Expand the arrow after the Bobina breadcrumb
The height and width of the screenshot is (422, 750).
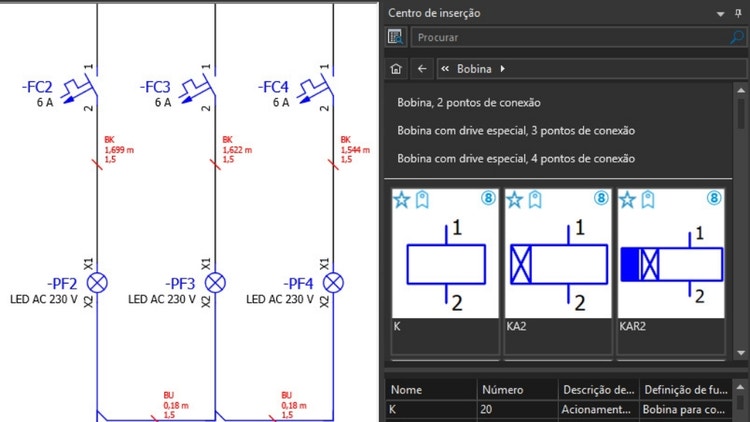pos(503,69)
